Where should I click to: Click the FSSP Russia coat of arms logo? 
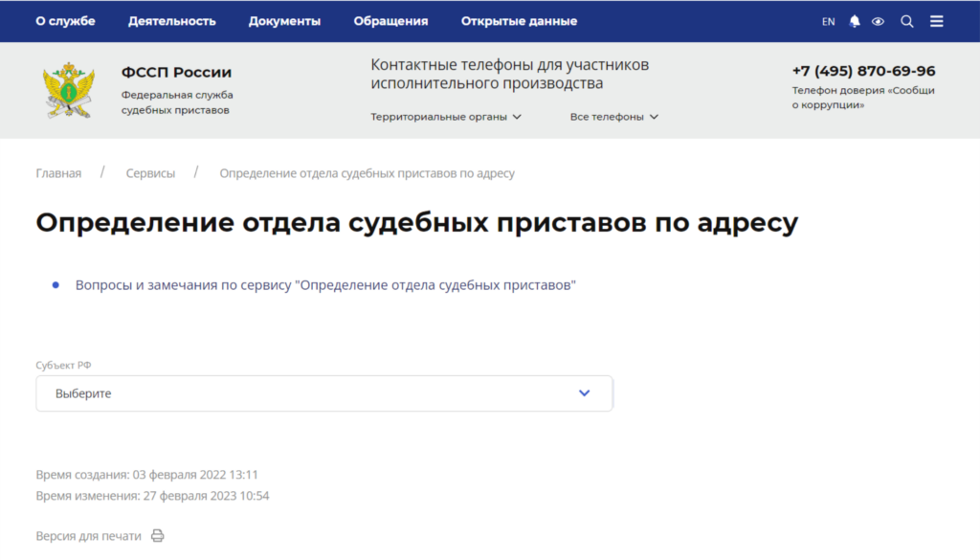click(x=68, y=90)
